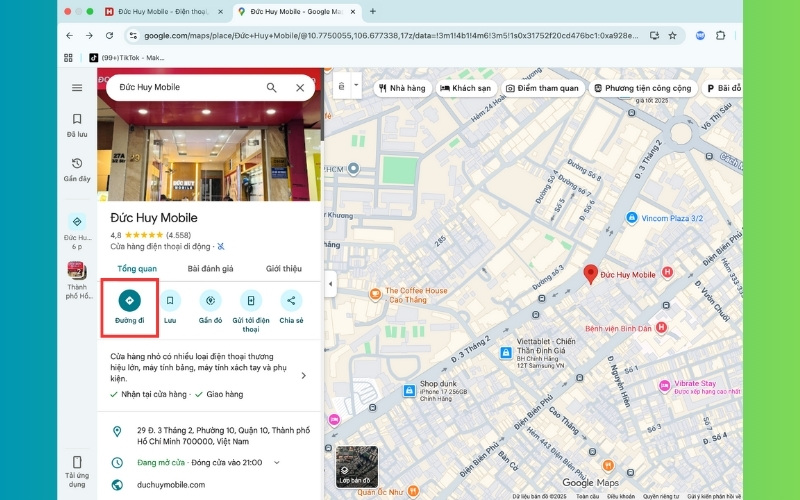Open the browser extensions puzzle icon
800x500 pixels.
point(720,35)
